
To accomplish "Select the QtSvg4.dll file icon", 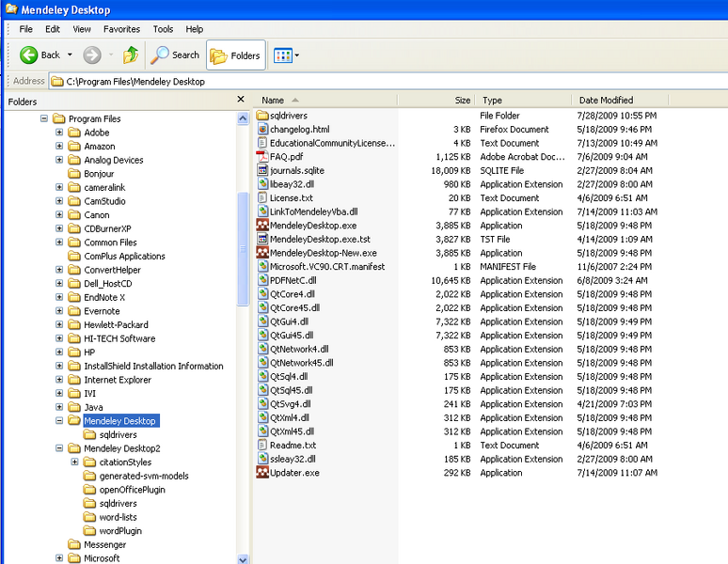I will coord(262,404).
